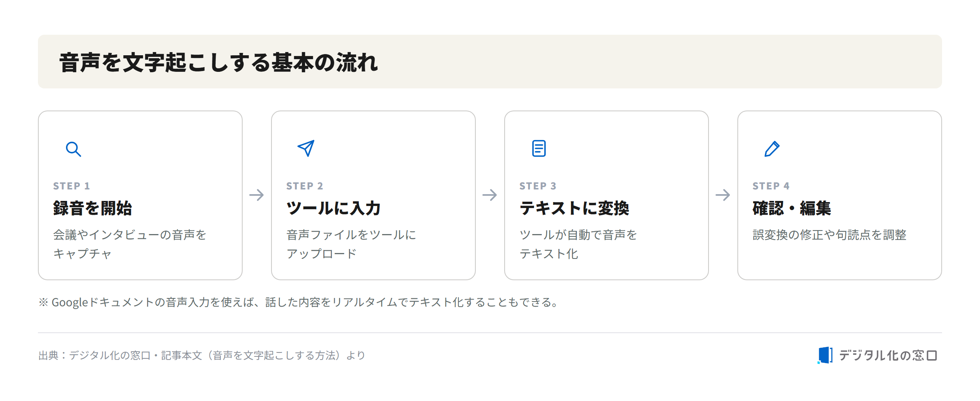The height and width of the screenshot is (401, 980).
Task: Click the STEP 4 label
Action: [x=771, y=186]
